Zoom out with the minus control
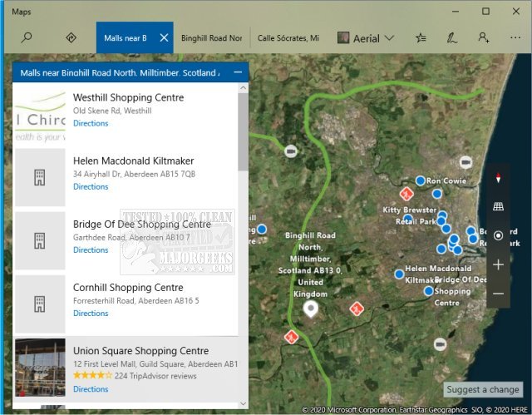 point(498,294)
